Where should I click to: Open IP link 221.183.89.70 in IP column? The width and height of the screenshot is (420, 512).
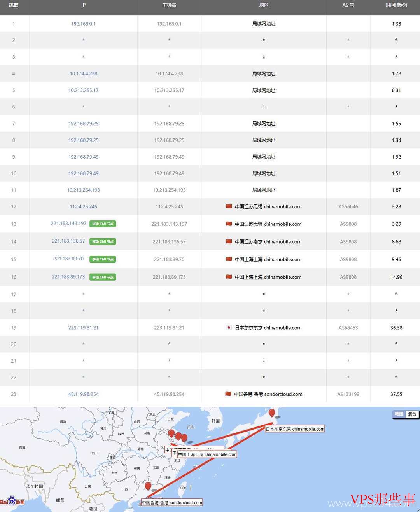pos(68,259)
